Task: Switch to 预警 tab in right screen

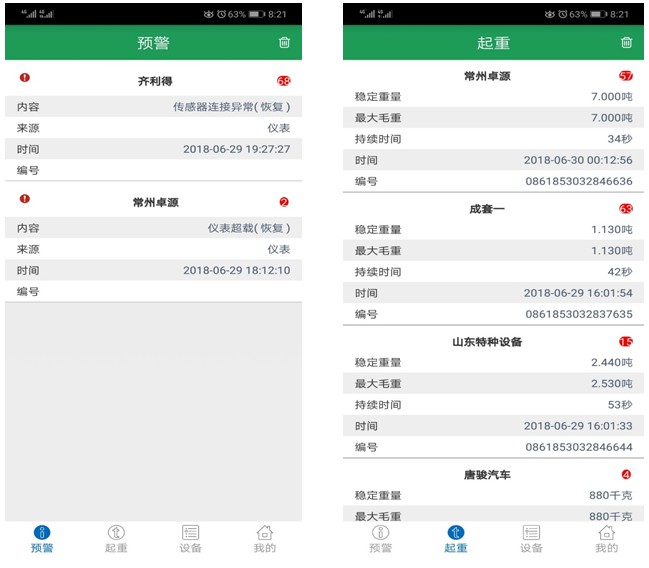Action: (x=381, y=539)
